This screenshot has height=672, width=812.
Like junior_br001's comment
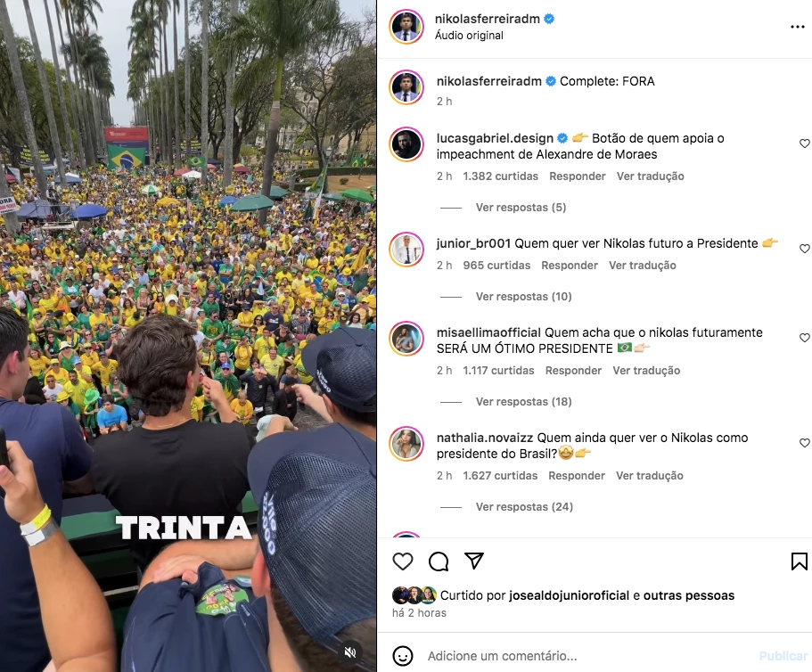click(x=804, y=249)
